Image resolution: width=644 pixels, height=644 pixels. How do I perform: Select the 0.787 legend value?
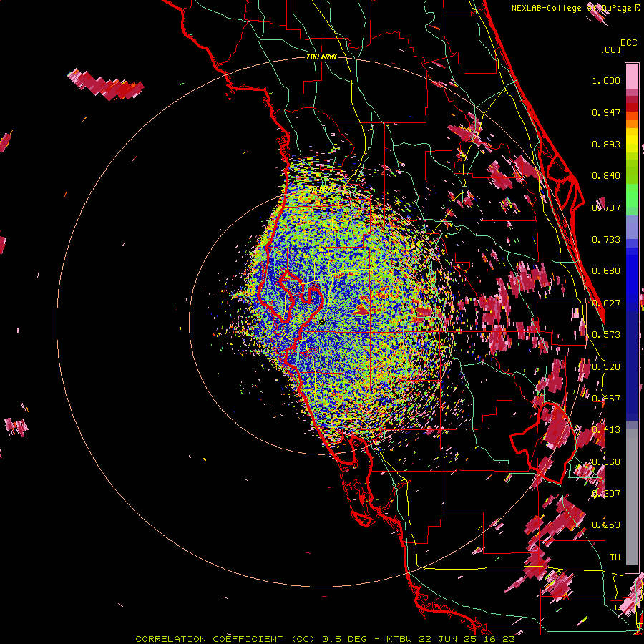coord(606,208)
